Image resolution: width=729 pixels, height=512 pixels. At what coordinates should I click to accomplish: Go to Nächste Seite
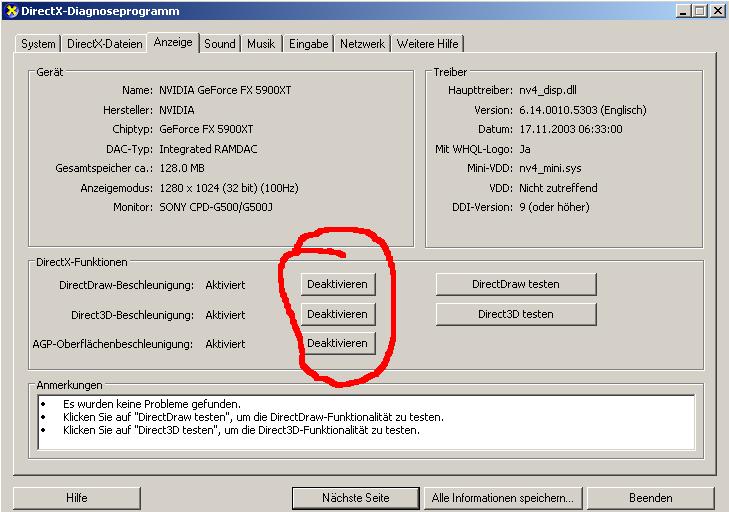point(355,497)
